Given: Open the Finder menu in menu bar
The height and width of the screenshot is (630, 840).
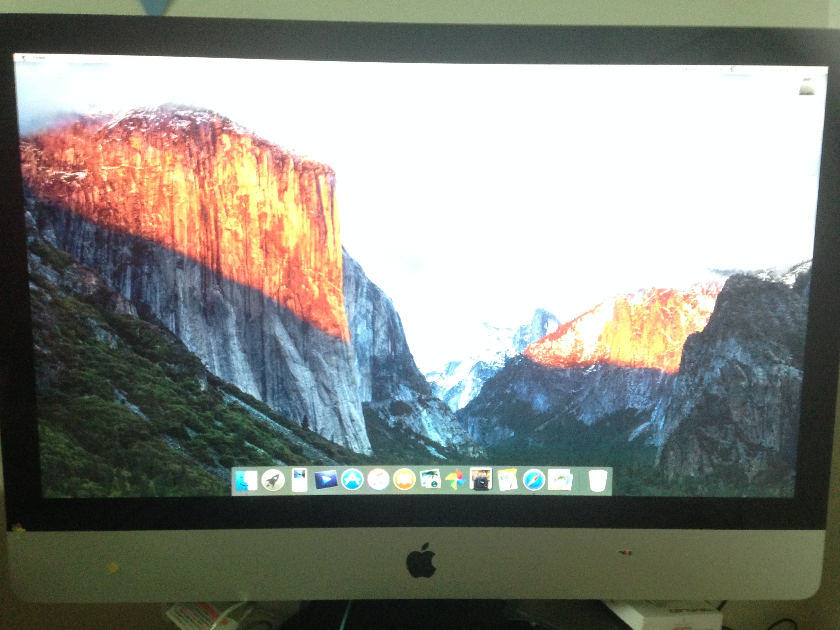Looking at the screenshot, I should click(39, 58).
